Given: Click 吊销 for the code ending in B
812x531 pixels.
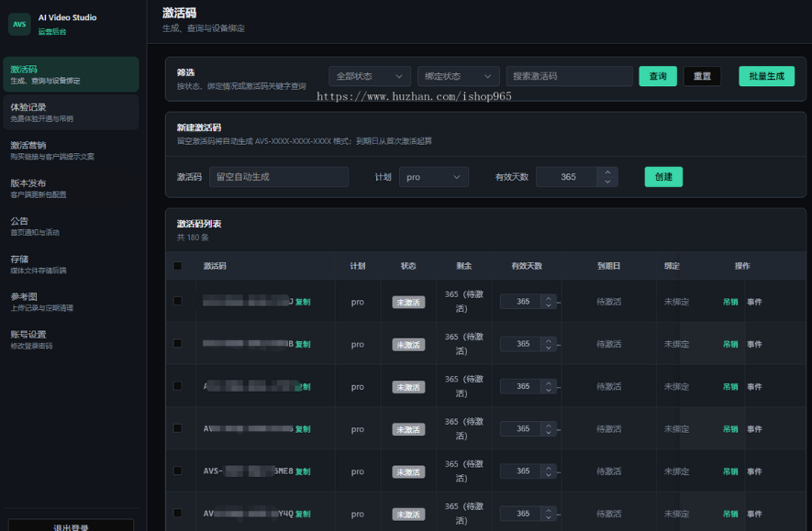Looking at the screenshot, I should pyautogui.click(x=730, y=345).
